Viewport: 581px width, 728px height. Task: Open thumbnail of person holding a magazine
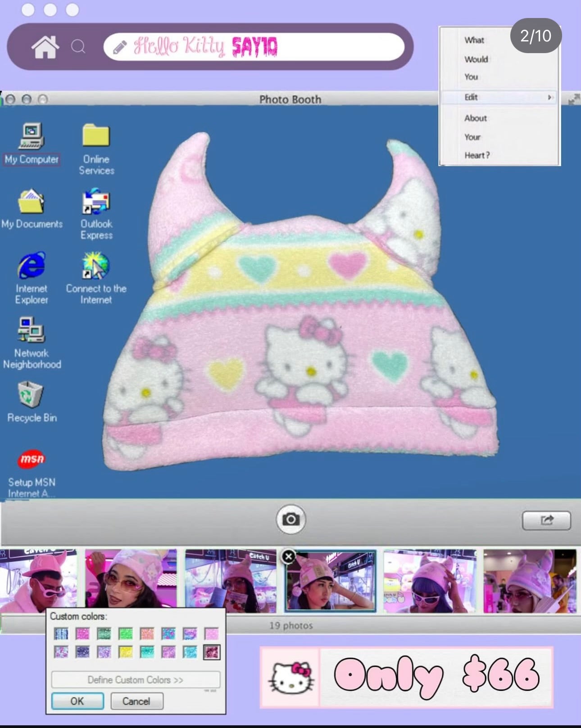click(x=231, y=581)
